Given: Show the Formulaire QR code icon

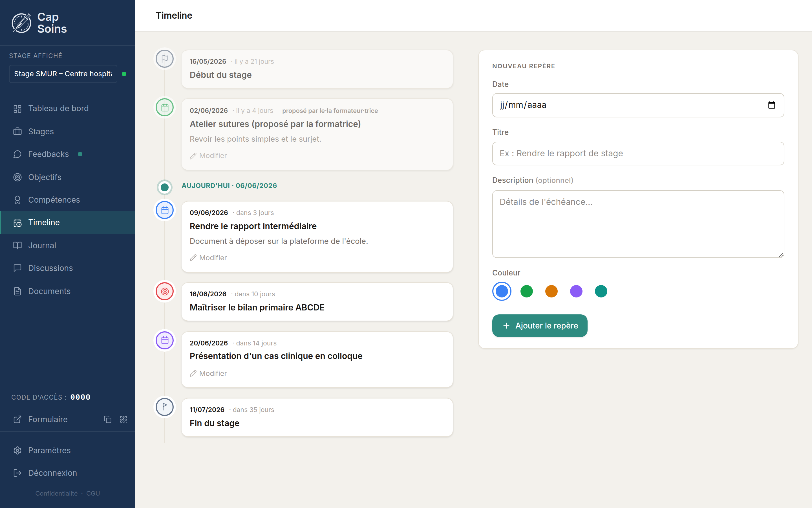Looking at the screenshot, I should 123,419.
